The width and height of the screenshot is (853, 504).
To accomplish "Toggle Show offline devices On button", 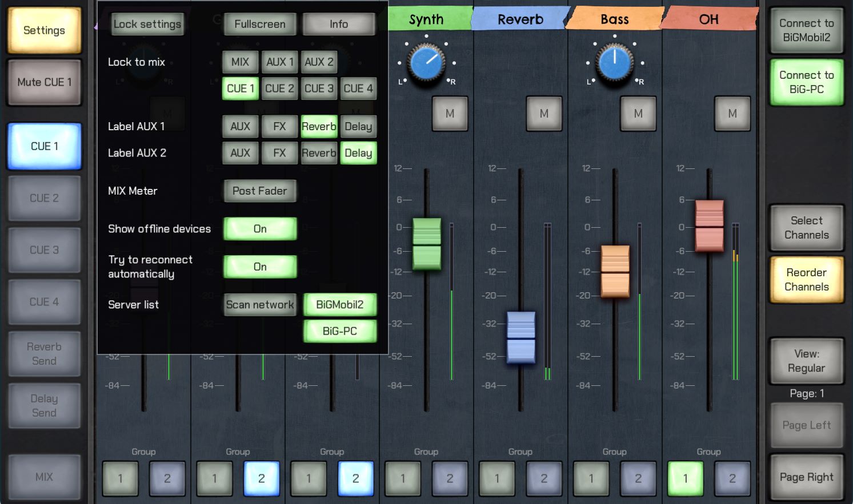I will 260,229.
